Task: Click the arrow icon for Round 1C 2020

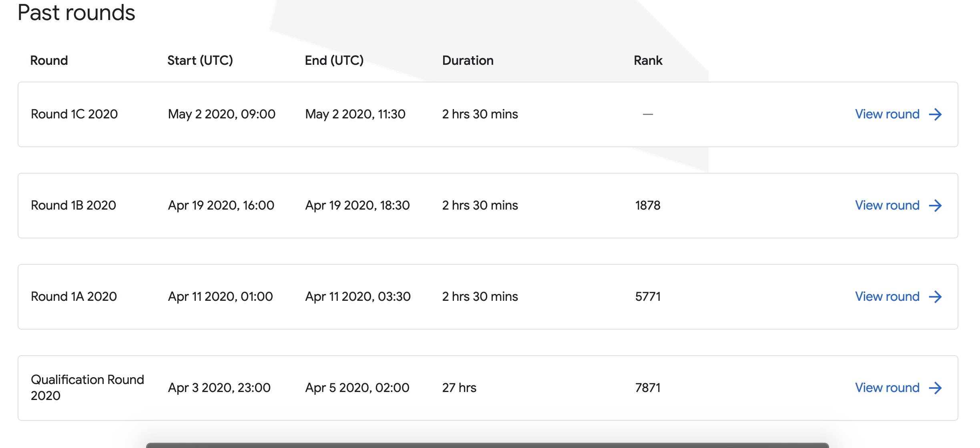Action: coord(936,114)
